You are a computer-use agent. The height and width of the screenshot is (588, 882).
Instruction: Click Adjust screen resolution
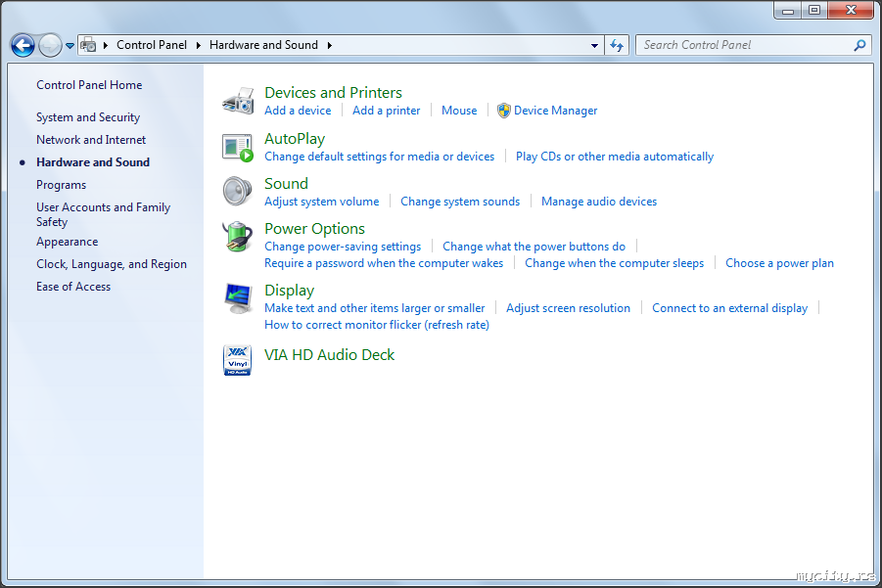click(568, 308)
